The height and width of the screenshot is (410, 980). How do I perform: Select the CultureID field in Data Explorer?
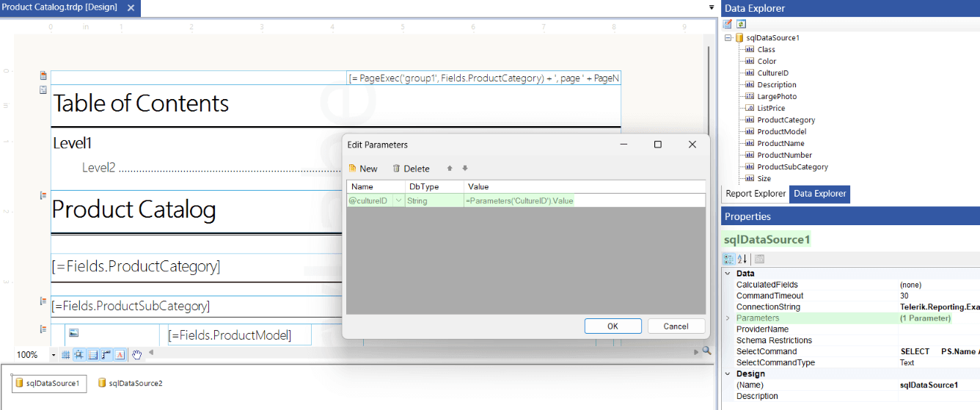pos(773,73)
